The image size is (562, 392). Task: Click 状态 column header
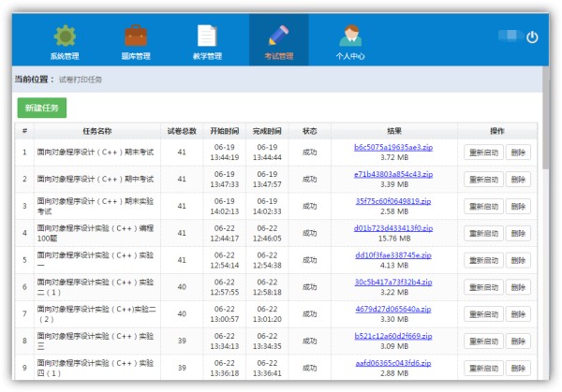(x=309, y=131)
